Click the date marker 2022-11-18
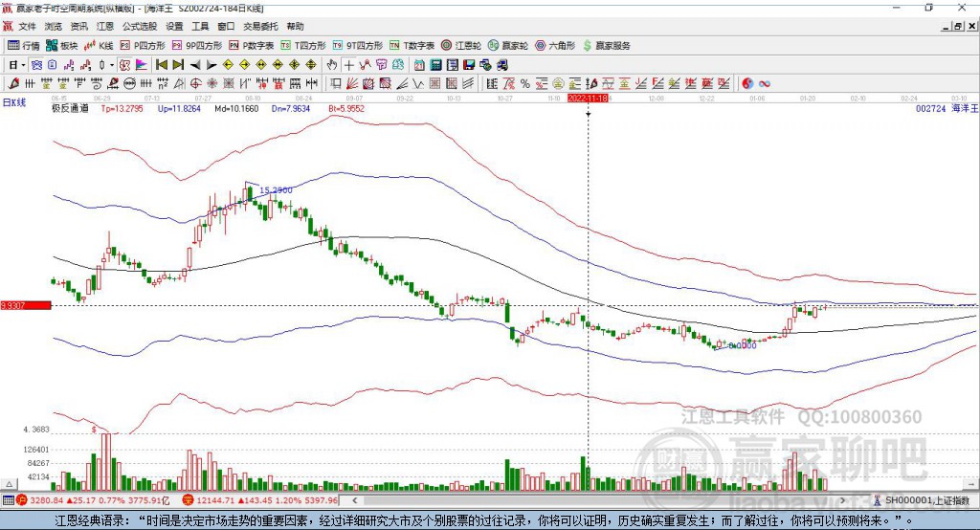This screenshot has width=980, height=530. pyautogui.click(x=588, y=99)
